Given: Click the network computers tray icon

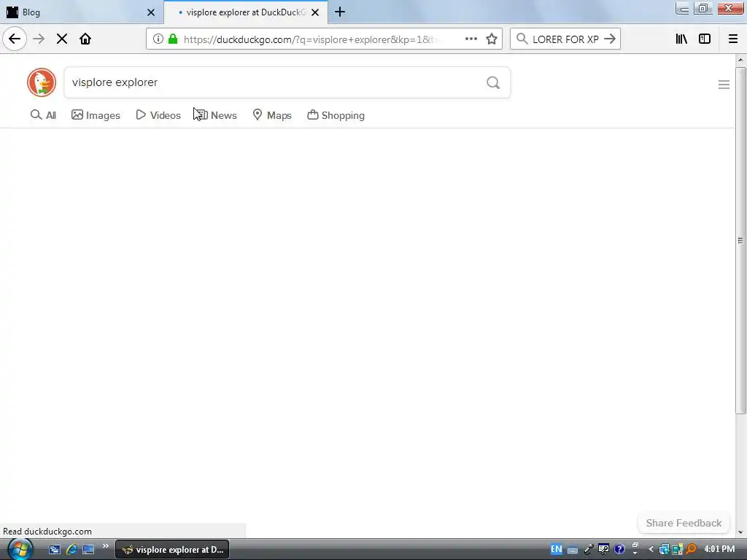Looking at the screenshot, I should tap(664, 550).
